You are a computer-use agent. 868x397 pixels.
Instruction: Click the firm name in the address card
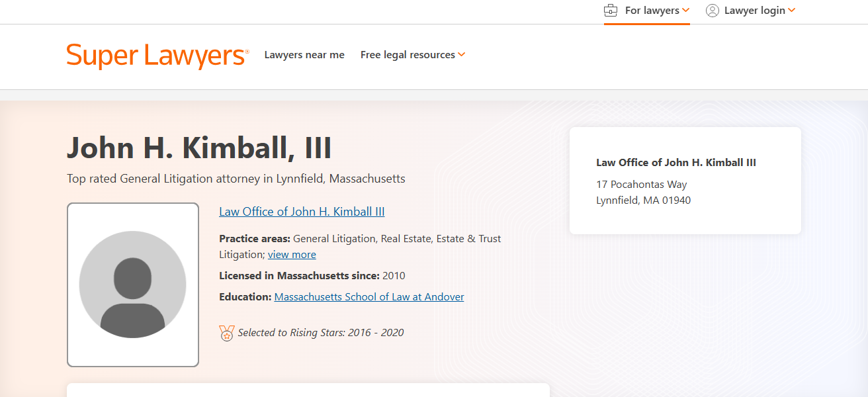point(676,163)
